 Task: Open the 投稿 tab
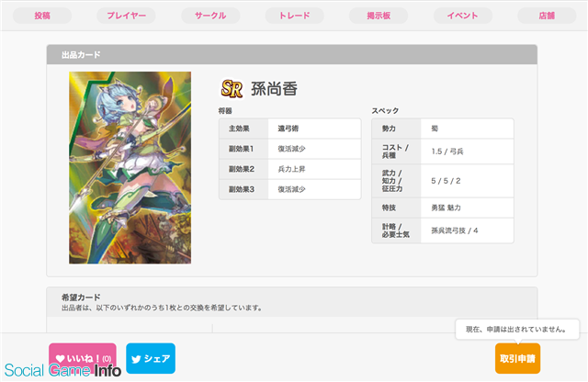coord(42,16)
